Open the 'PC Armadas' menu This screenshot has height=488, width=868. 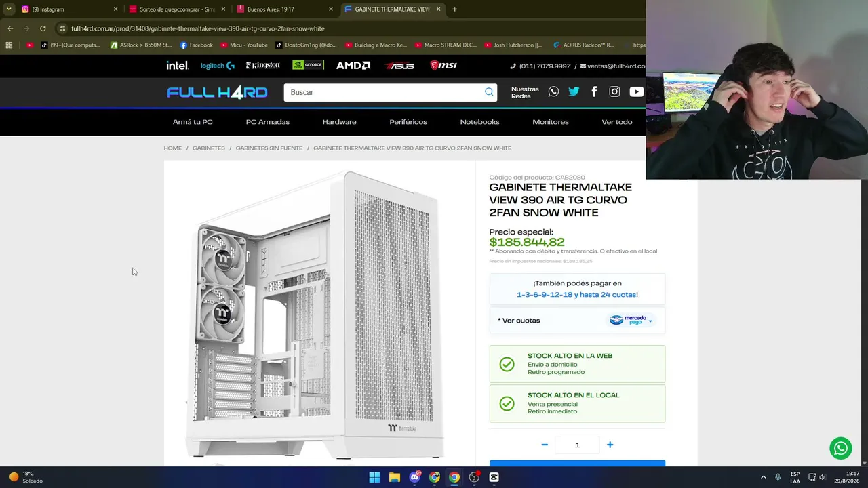pos(268,122)
